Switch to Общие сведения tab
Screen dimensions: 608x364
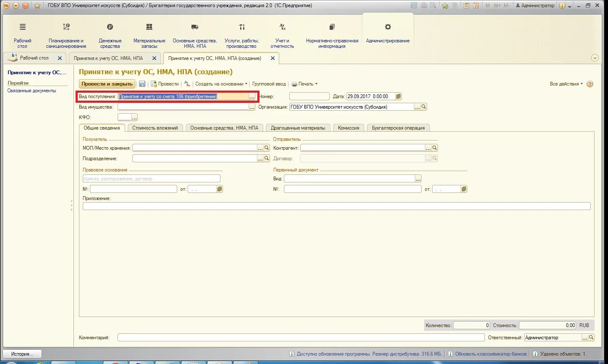102,128
